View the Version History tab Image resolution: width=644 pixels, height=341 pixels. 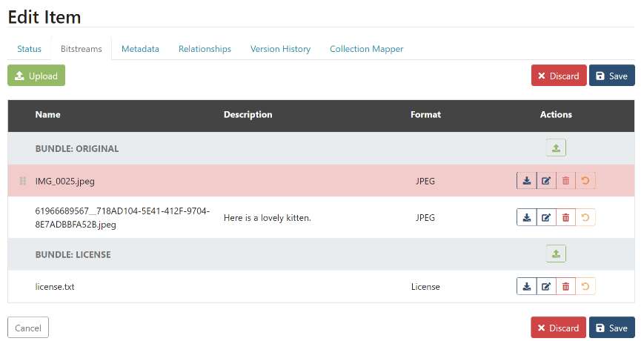[x=280, y=49]
